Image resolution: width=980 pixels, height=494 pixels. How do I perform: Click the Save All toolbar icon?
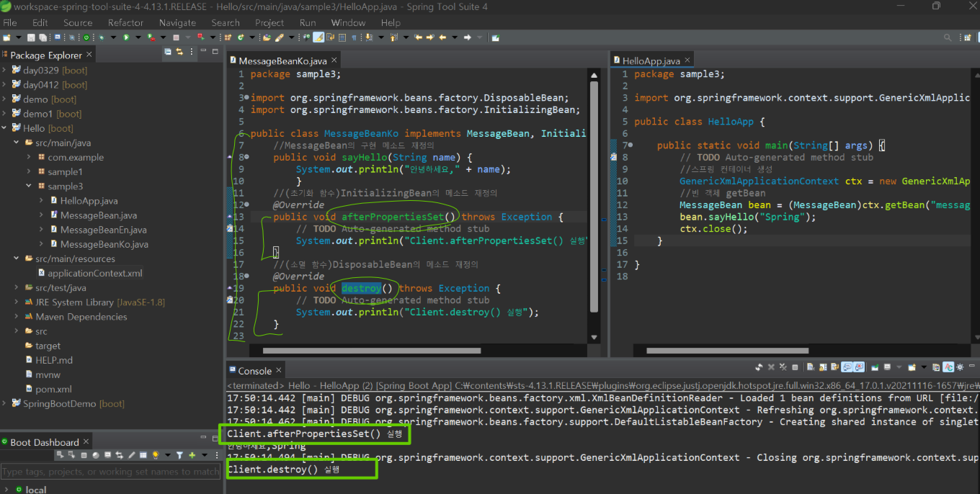pyautogui.click(x=43, y=37)
